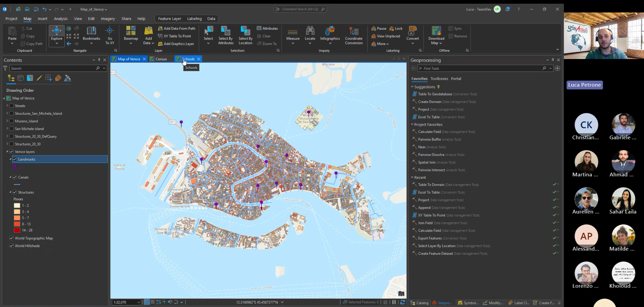
Task: Click the Download Map tool
Action: pos(436,35)
